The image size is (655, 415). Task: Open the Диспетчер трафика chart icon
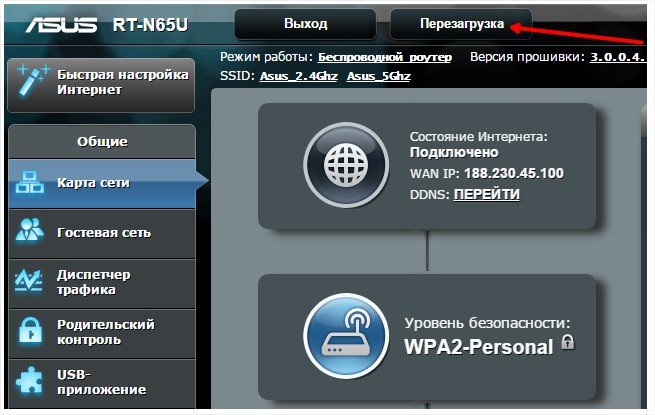(31, 282)
